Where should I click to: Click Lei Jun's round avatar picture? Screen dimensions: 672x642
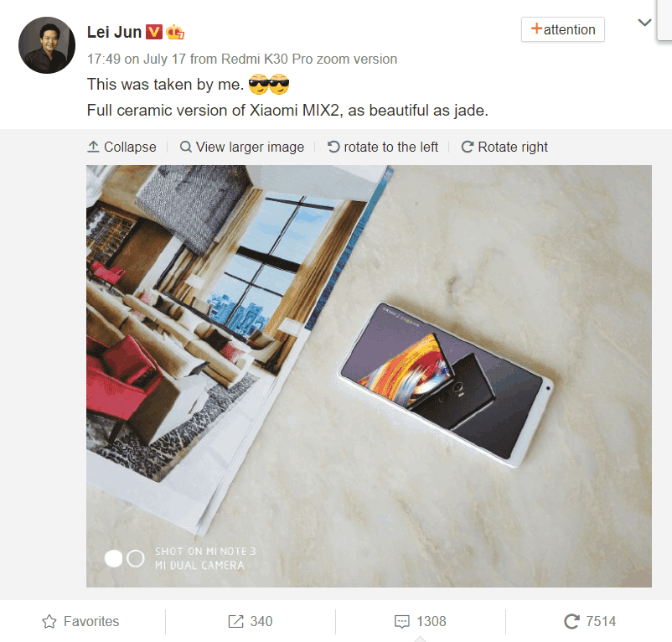[47, 45]
